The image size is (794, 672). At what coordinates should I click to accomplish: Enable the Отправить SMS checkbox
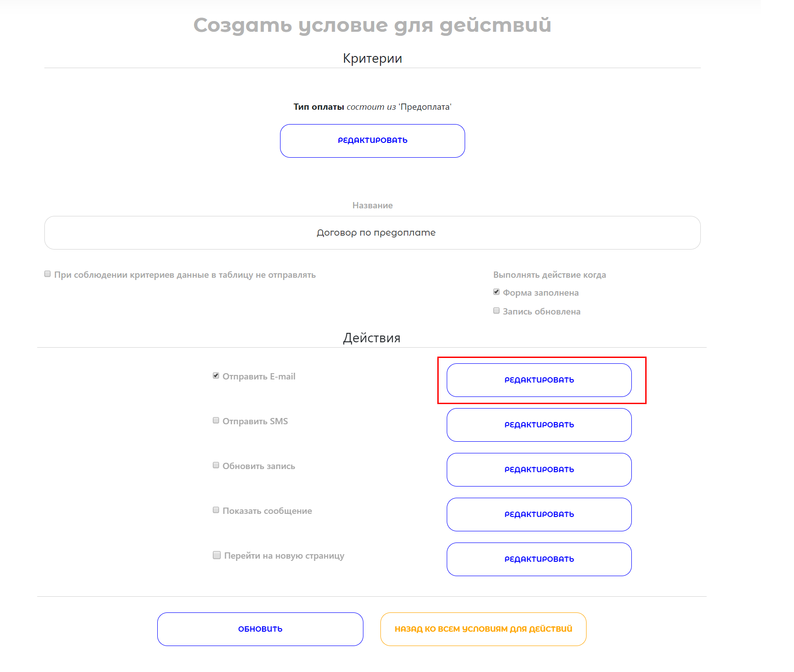[216, 420]
